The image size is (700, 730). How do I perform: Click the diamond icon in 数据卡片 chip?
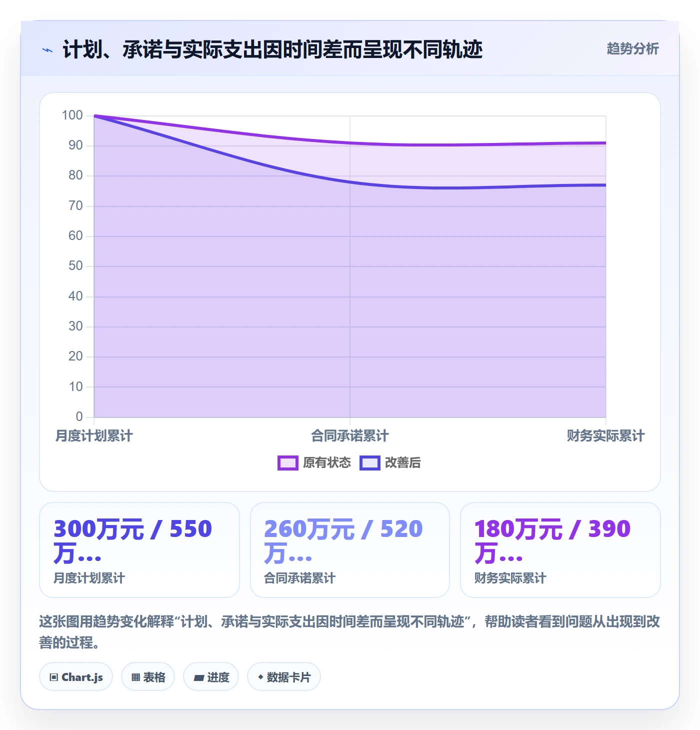click(260, 677)
